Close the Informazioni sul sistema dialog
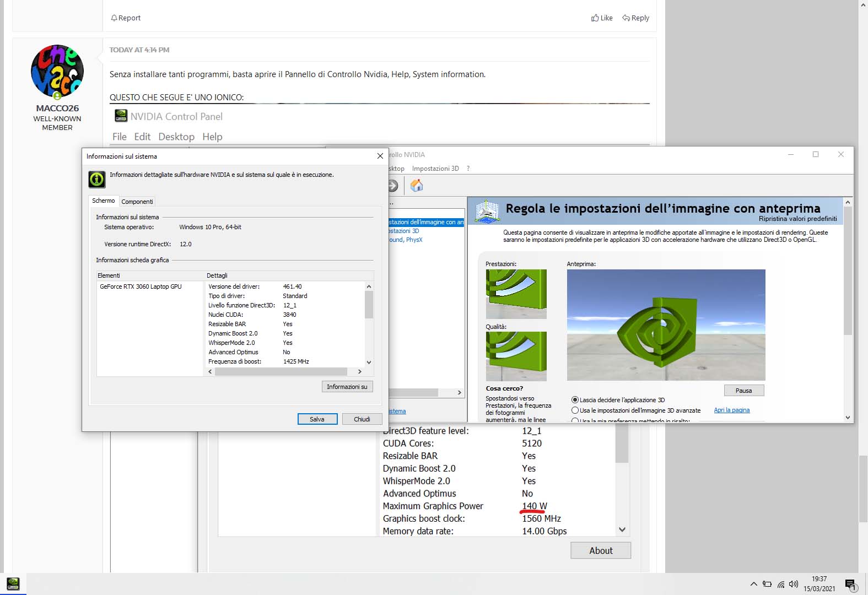Image resolution: width=868 pixels, height=595 pixels. pos(380,156)
